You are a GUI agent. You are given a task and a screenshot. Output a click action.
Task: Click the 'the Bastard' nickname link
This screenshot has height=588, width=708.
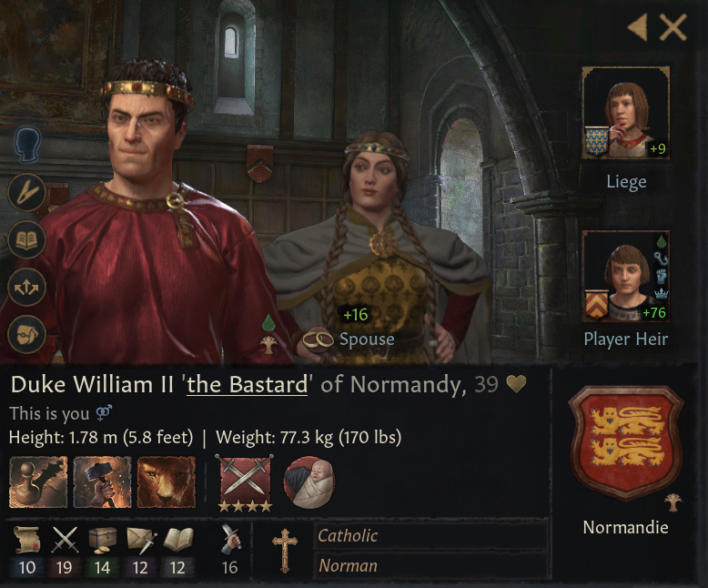[248, 385]
